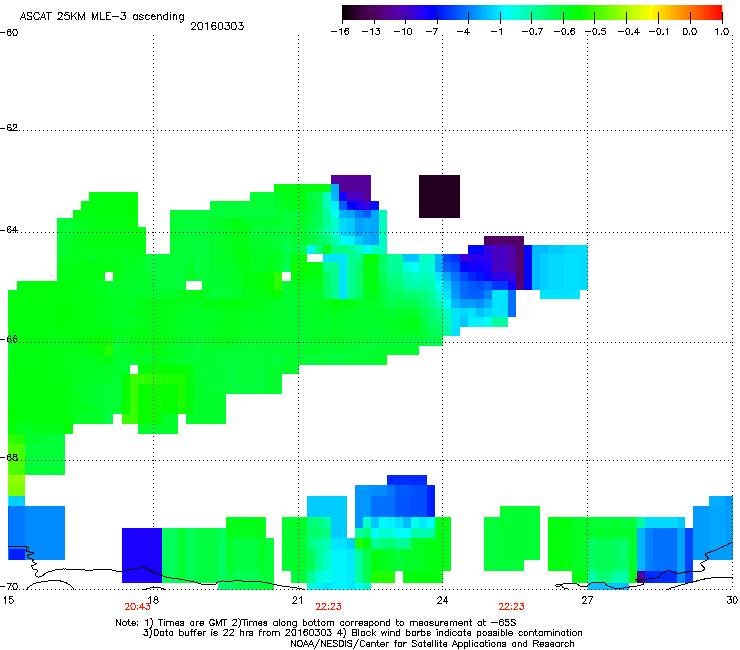Click the -16 color scale label
The image size is (740, 650).
340,32
